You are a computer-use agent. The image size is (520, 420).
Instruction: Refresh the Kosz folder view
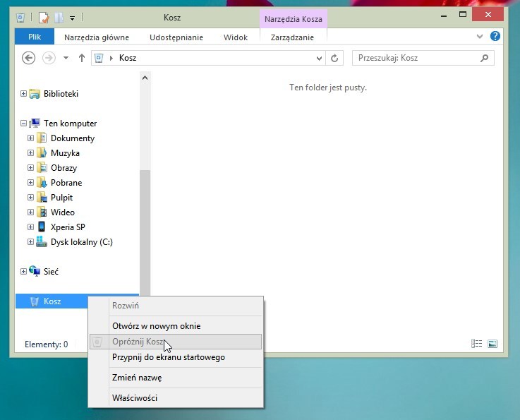(x=334, y=58)
